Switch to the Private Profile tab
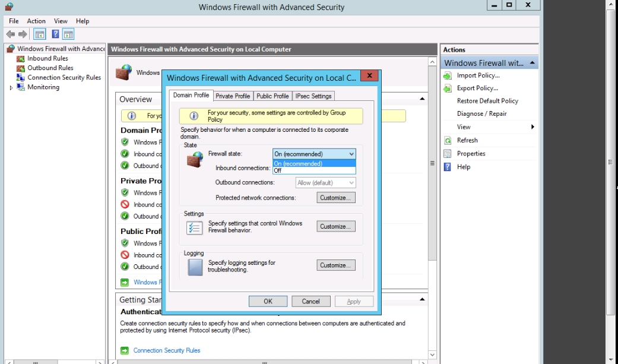 (233, 96)
